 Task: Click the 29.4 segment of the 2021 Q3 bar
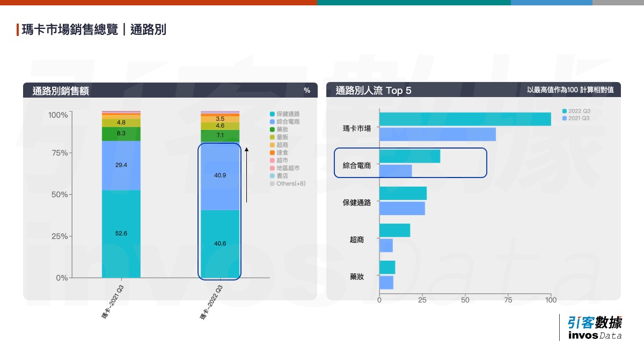[121, 165]
